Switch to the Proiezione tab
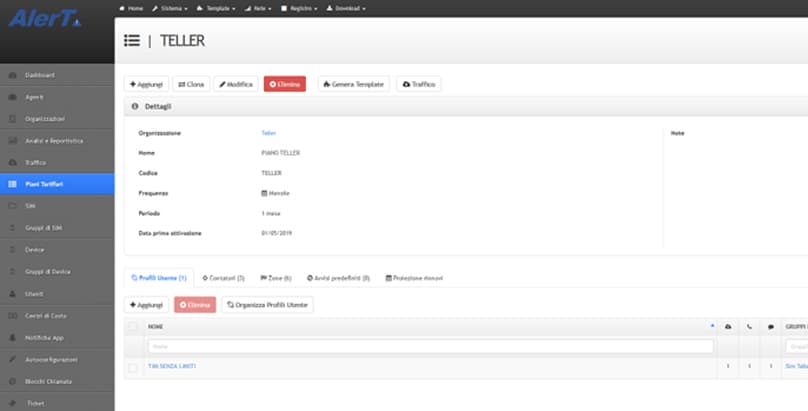Screen dimensions: 808x411 click(414, 278)
